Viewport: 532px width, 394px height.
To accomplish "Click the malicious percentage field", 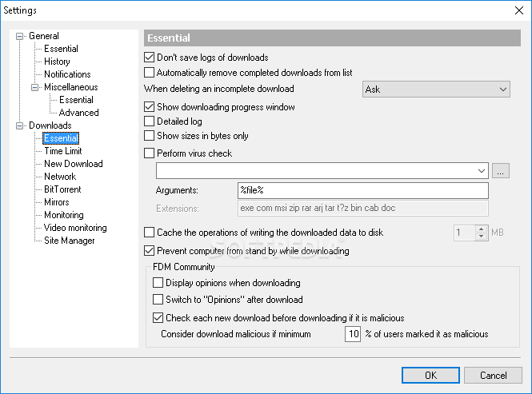I will point(353,334).
